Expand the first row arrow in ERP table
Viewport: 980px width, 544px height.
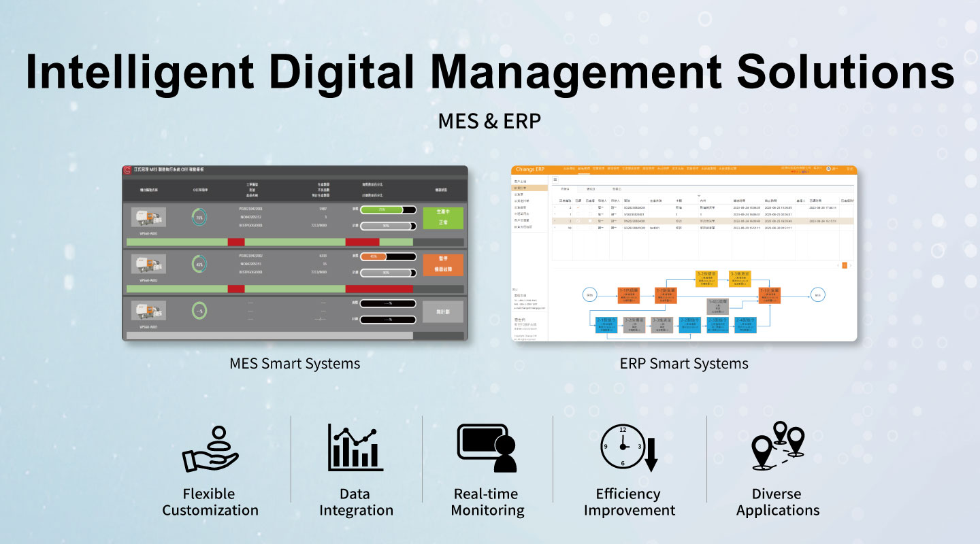554,207
